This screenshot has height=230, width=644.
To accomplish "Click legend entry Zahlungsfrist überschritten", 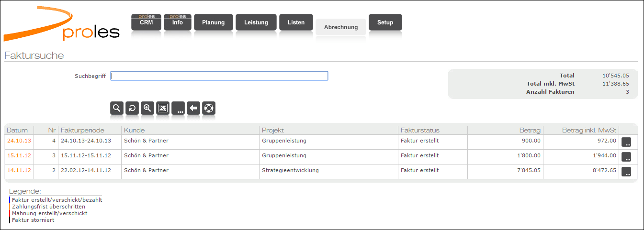I will (x=48, y=207).
